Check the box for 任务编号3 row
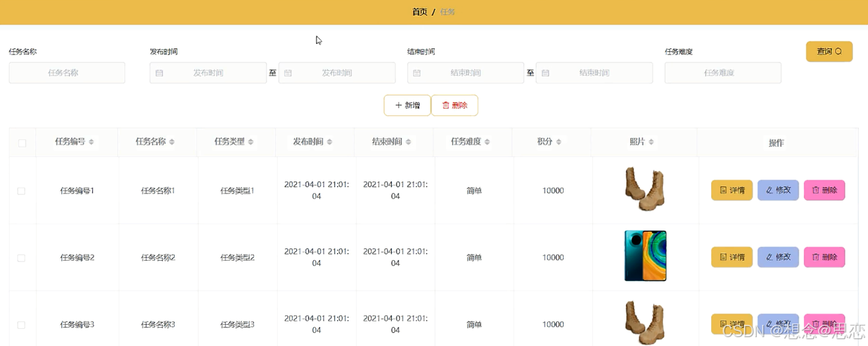Screen dimensions: 868x346 click(x=21, y=325)
